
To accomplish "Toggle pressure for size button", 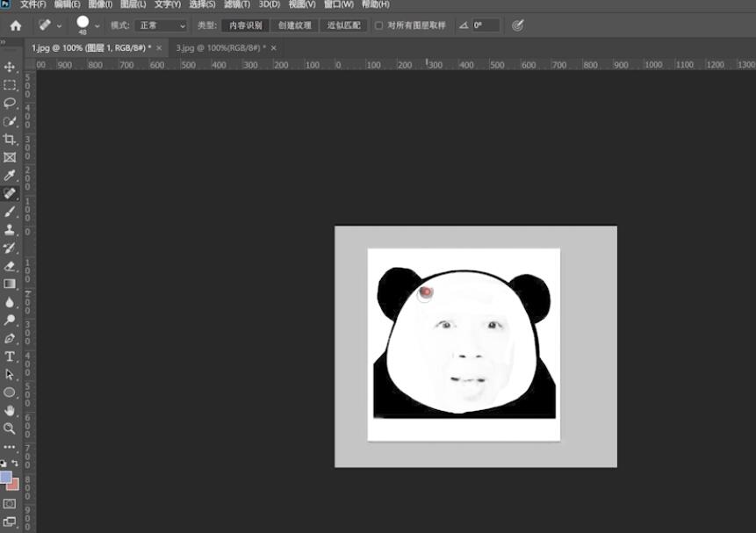I will [517, 25].
